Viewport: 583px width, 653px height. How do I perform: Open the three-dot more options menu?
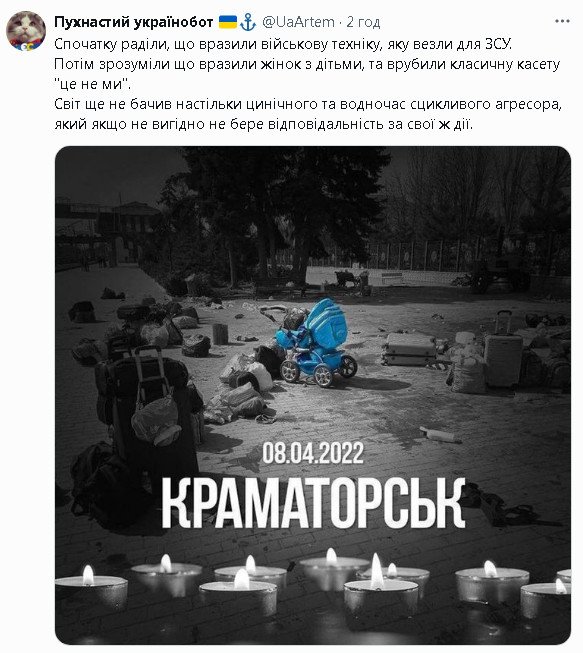point(562,21)
